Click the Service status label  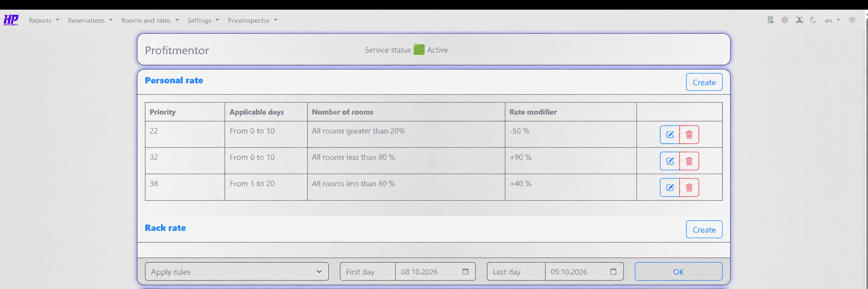pos(388,50)
